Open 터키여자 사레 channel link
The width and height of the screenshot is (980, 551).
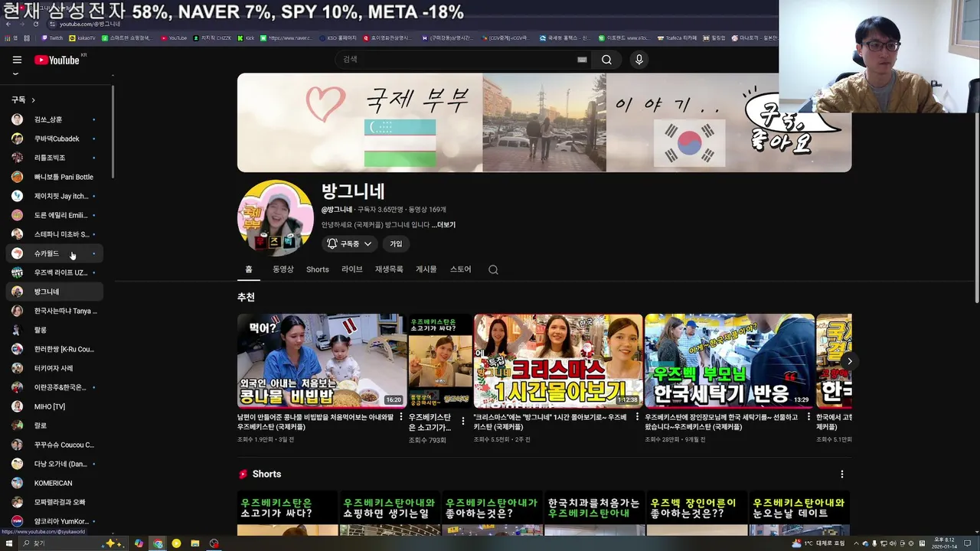[55, 368]
